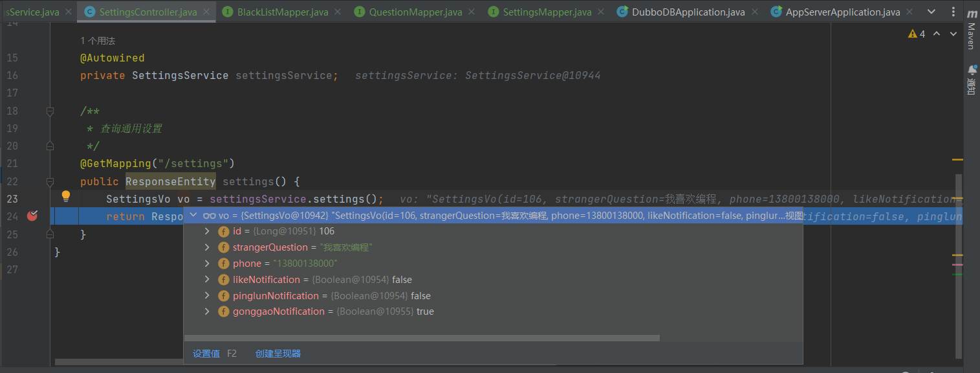Click ResponseEntity on line 22

point(170,181)
